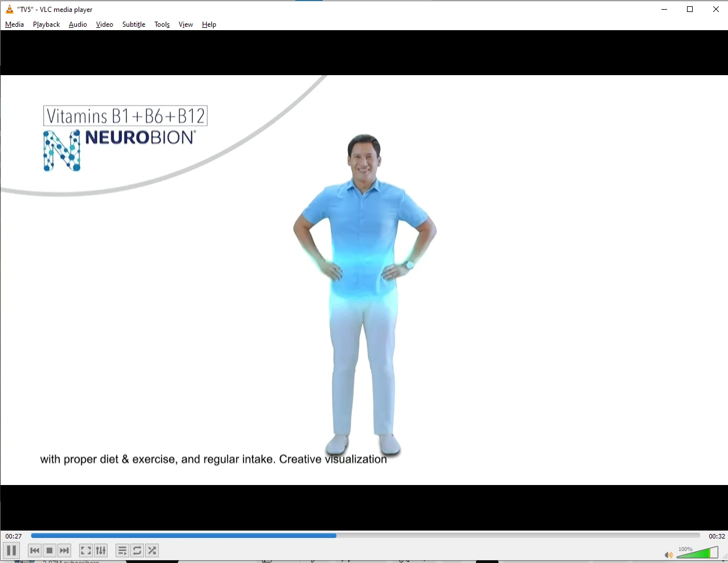Mute audio via speaker icon
Viewport: 728px width, 563px height.
coord(668,554)
